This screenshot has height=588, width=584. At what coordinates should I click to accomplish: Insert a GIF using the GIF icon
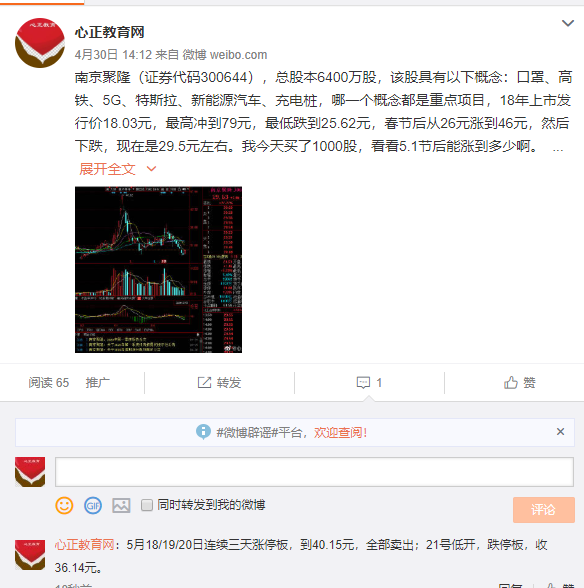point(93,506)
